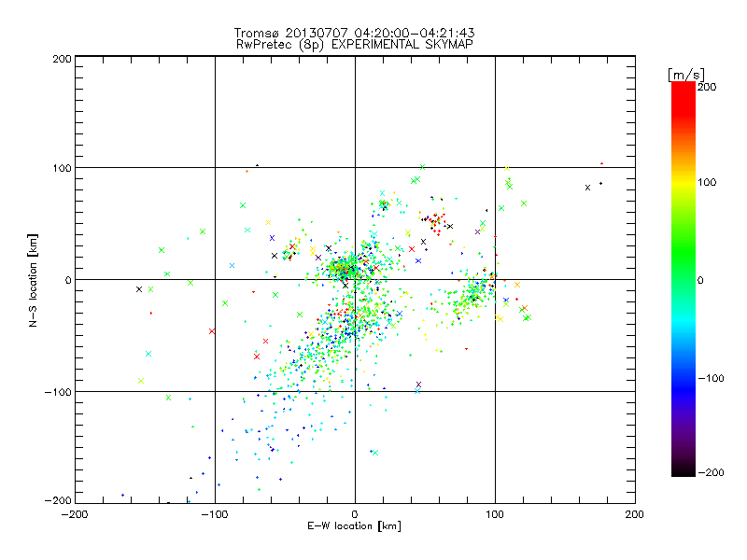Click the cyan X marker beside the blue dot below -100 N-S

point(375,453)
